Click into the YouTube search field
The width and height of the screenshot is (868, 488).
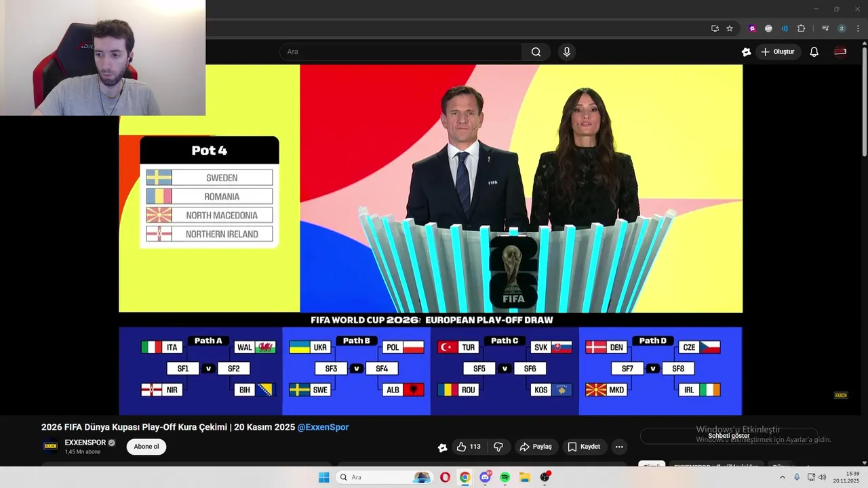400,52
